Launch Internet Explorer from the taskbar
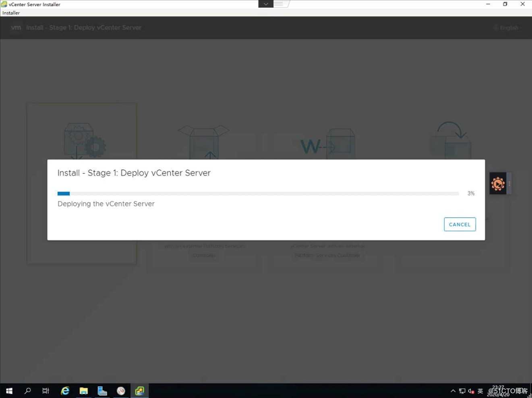The height and width of the screenshot is (398, 532). 65,391
